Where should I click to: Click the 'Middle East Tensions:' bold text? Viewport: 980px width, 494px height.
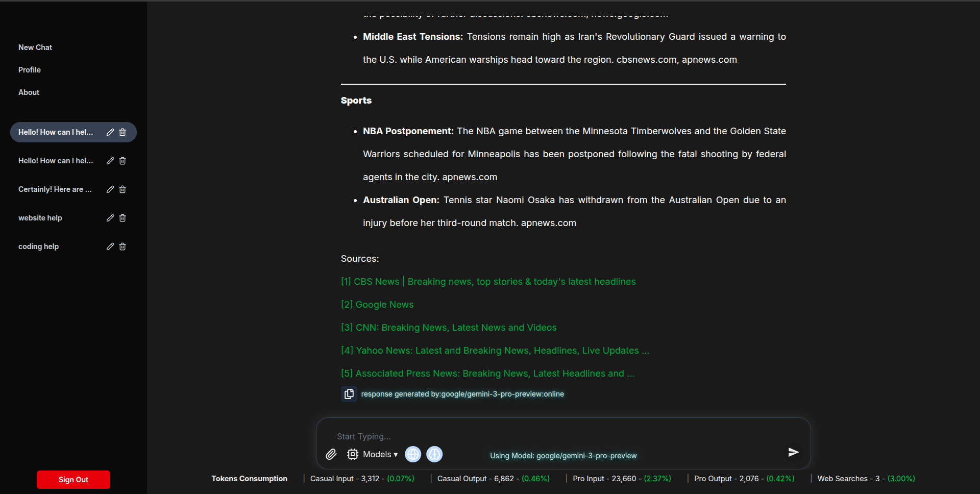[x=413, y=37]
